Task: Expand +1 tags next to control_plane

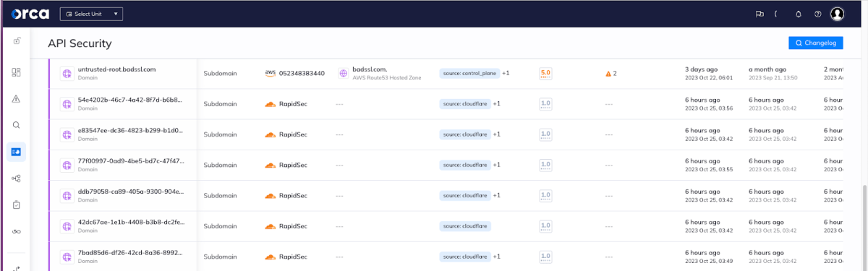Action: tap(506, 73)
